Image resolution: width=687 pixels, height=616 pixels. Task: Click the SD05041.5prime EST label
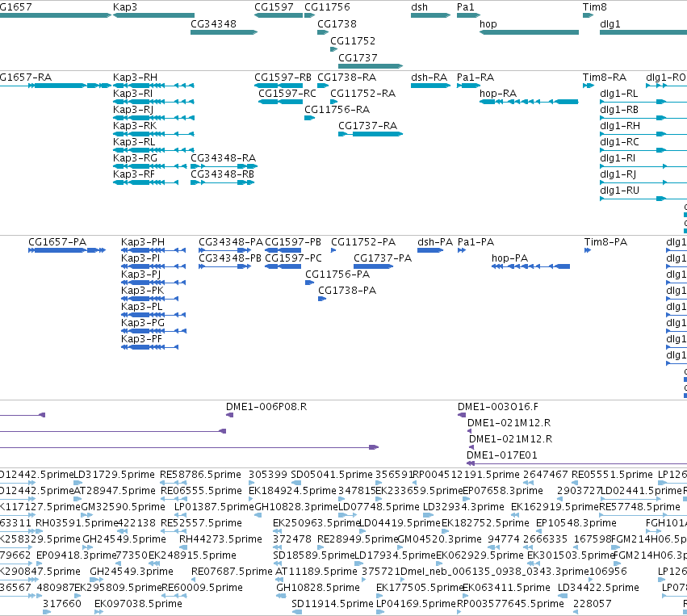(332, 475)
